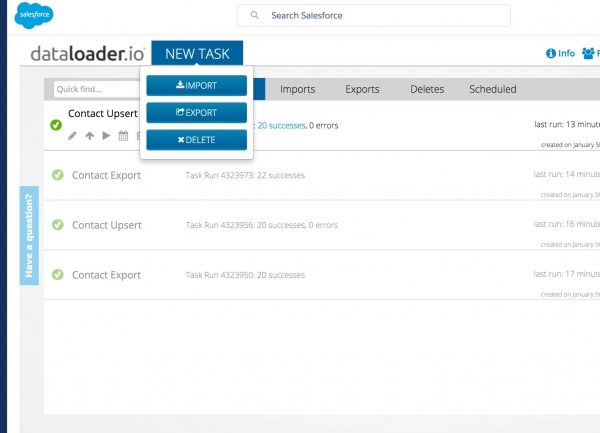This screenshot has height=433, width=600.
Task: Select the Contact Upsert task from run 4323956
Action: pos(107,225)
